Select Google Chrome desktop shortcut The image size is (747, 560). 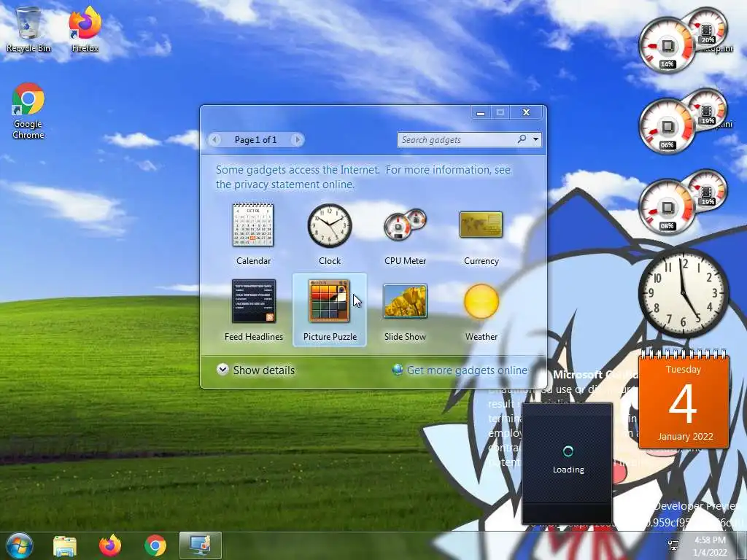point(28,111)
